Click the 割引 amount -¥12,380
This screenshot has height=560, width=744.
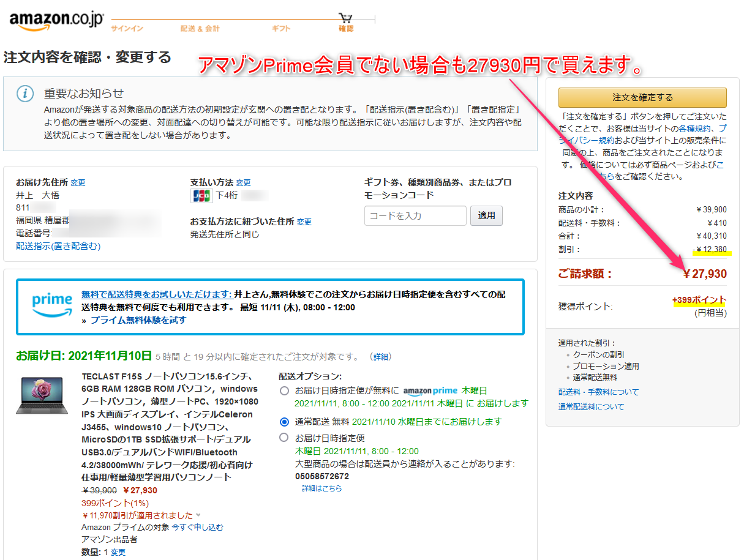click(710, 250)
